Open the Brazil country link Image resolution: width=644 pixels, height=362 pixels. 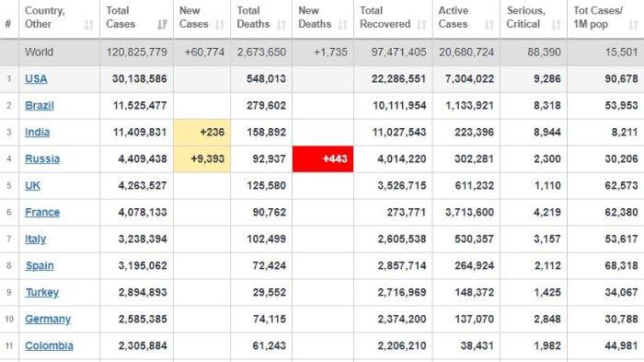pos(40,106)
